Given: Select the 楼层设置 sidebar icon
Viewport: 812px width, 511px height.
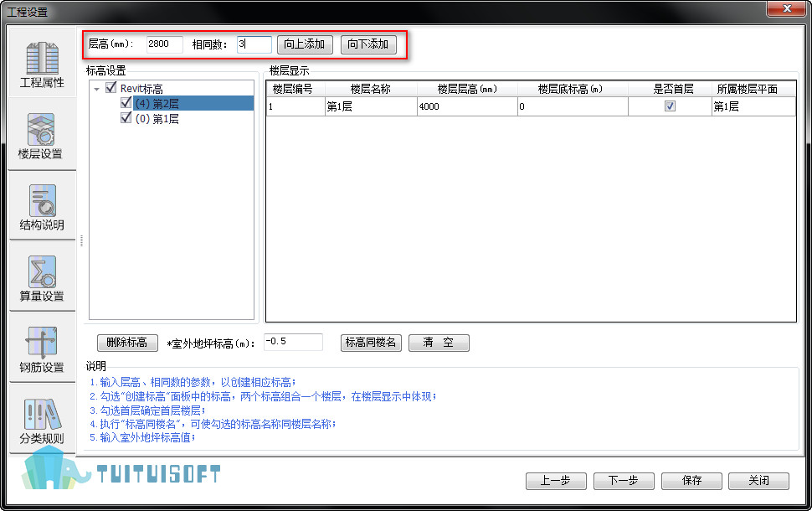Looking at the screenshot, I should (41, 130).
